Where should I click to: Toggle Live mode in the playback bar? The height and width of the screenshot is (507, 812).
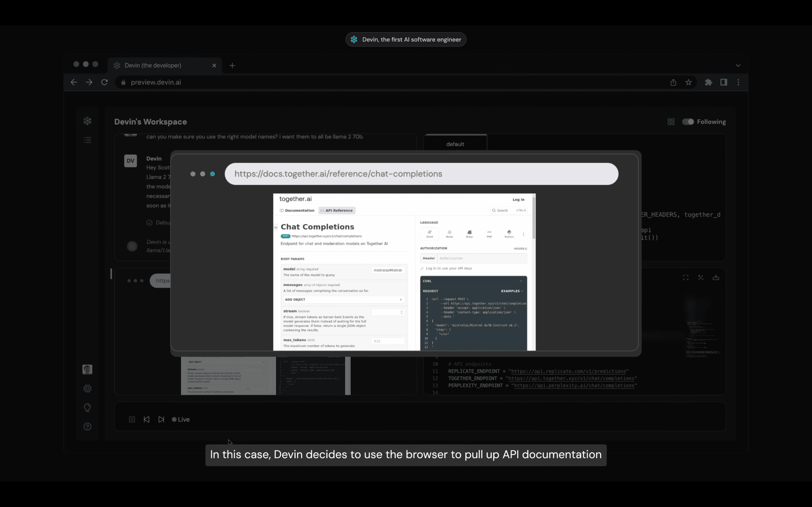click(x=180, y=419)
